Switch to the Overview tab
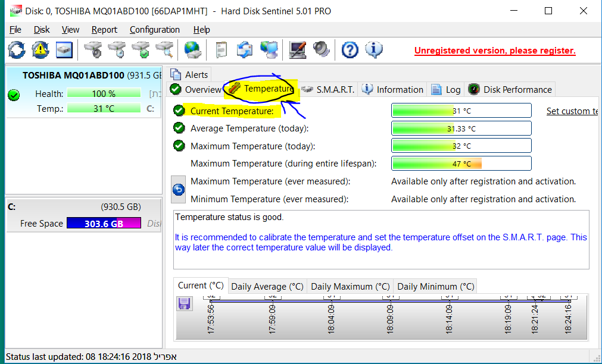Image resolution: width=602 pixels, height=364 pixels. click(196, 89)
